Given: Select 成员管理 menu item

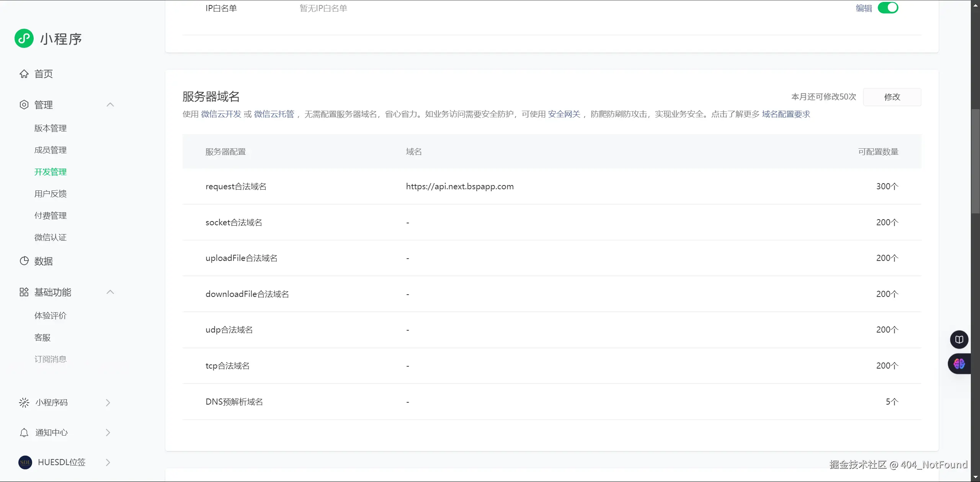Looking at the screenshot, I should pos(51,150).
